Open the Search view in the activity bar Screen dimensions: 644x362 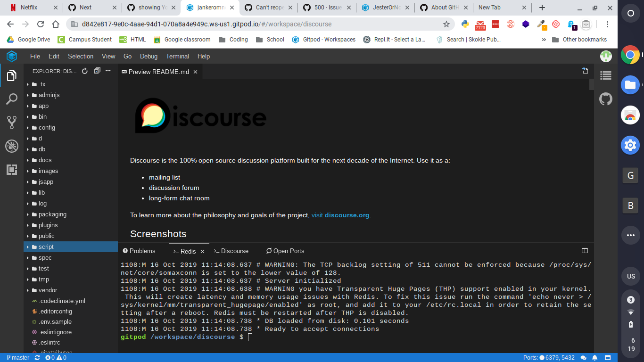pyautogui.click(x=12, y=99)
